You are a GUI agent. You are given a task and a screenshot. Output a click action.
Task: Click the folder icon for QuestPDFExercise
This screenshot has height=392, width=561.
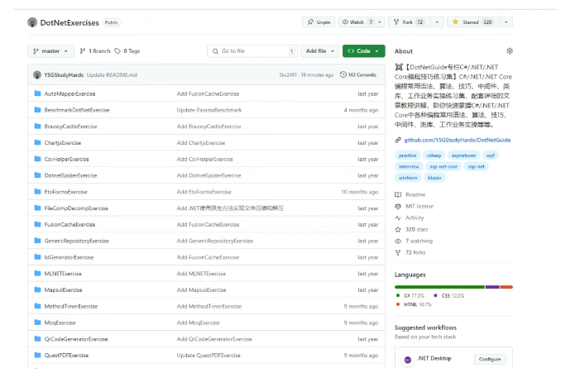coord(37,355)
